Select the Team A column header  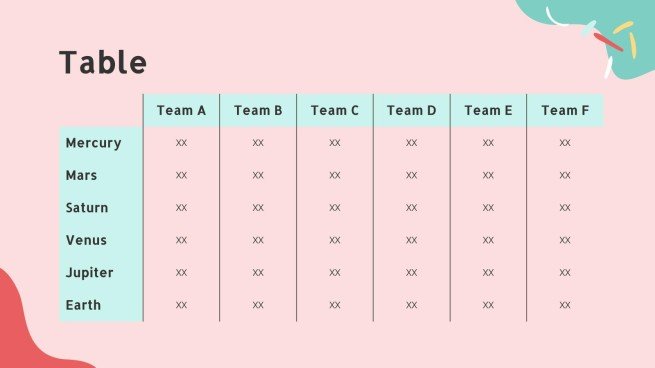click(x=181, y=111)
